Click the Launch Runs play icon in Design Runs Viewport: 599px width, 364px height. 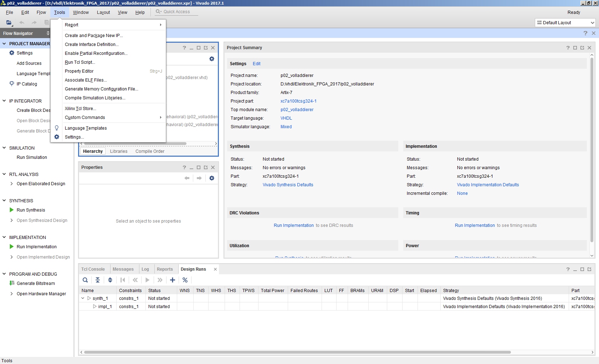pyautogui.click(x=148, y=280)
